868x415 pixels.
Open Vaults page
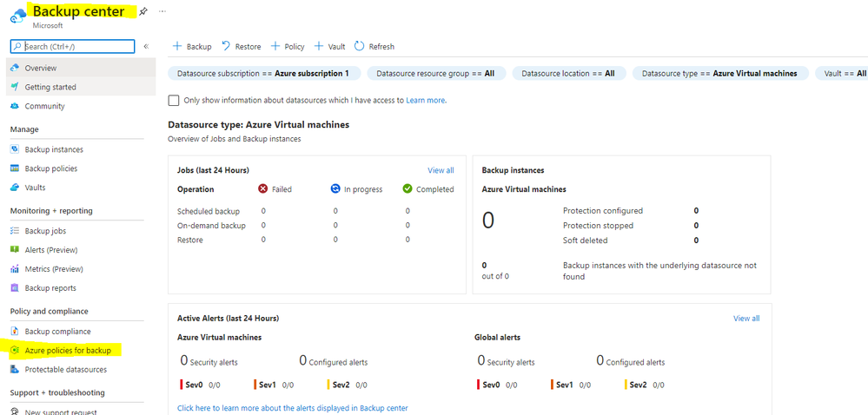[35, 188]
